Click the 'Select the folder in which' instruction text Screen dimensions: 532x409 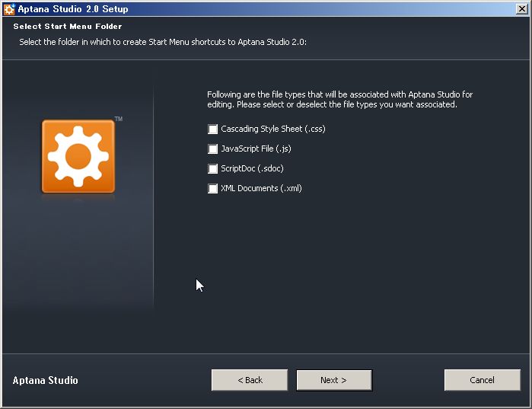pyautogui.click(x=163, y=42)
